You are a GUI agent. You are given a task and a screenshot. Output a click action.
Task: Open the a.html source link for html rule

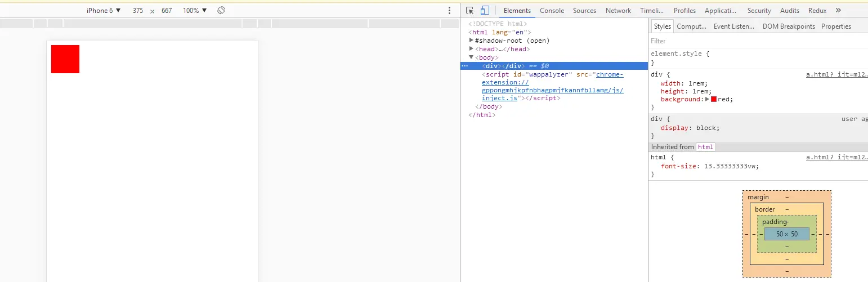[x=836, y=158]
